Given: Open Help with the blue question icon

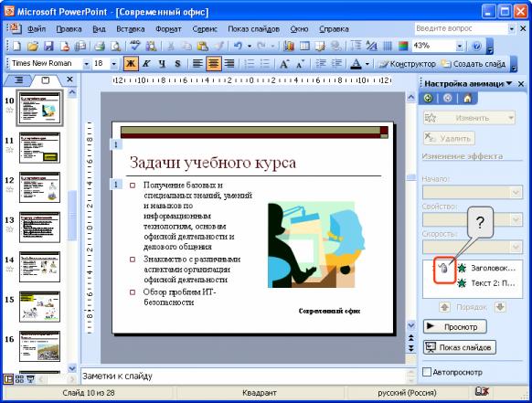Looking at the screenshot, I should point(476,46).
